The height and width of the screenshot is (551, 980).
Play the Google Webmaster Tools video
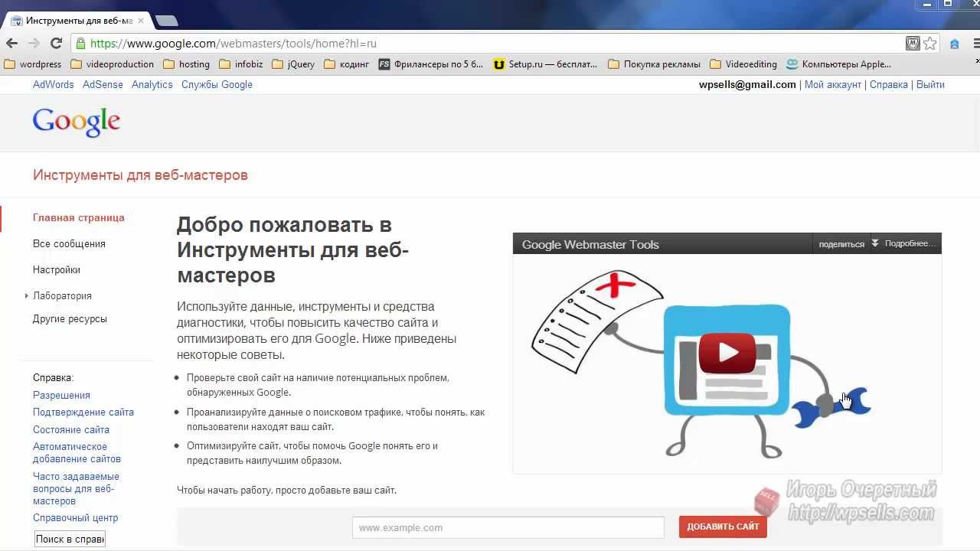727,353
